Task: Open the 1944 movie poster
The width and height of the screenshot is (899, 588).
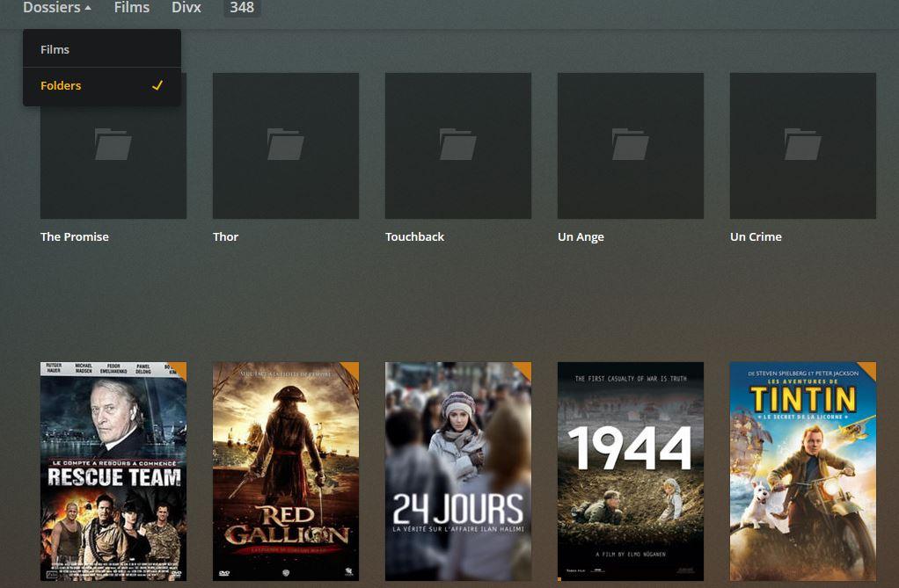Action: (x=631, y=471)
